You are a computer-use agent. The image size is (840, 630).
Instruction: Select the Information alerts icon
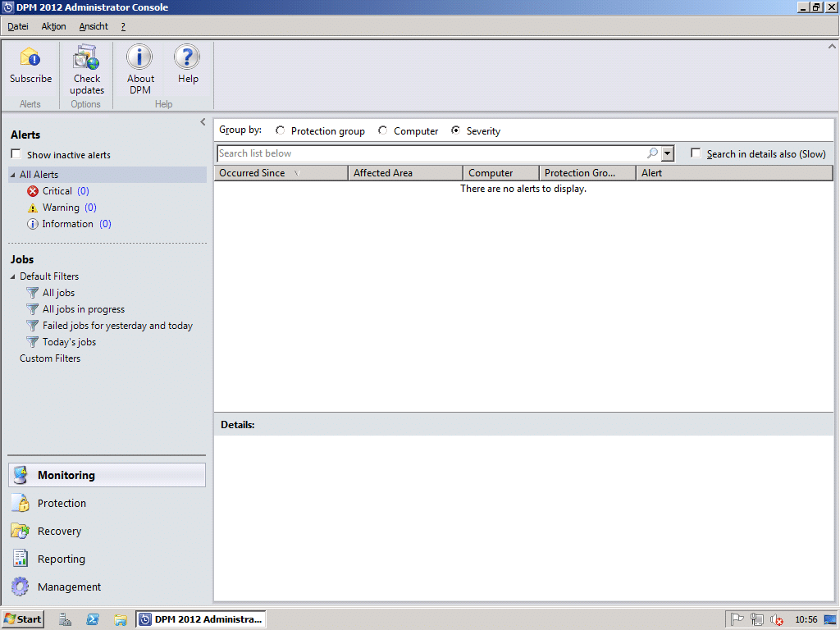click(33, 224)
